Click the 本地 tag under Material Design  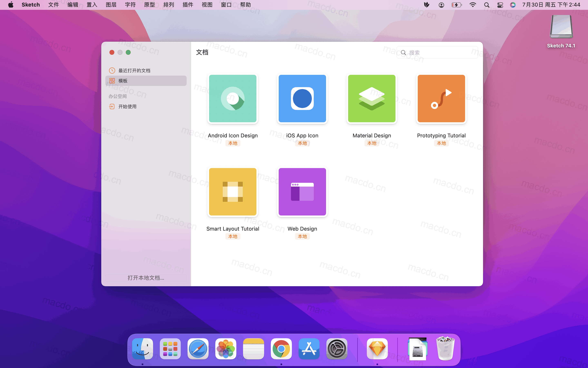coord(372,143)
